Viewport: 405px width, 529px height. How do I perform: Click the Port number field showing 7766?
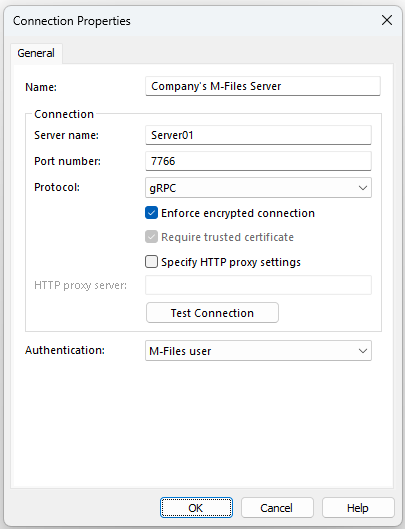pos(259,161)
